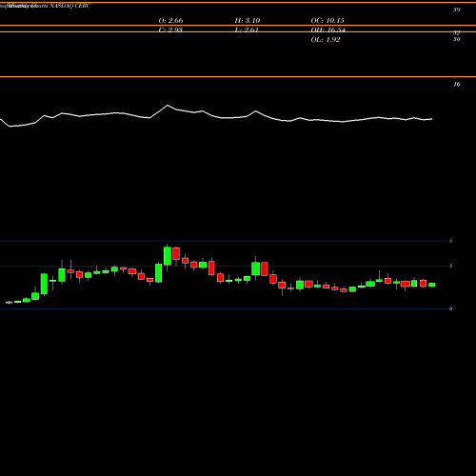Click the 'C: 2.93' close value

click(170, 30)
